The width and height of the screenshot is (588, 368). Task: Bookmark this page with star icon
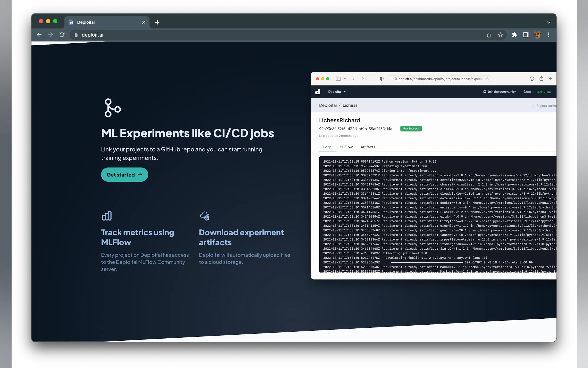tap(500, 35)
